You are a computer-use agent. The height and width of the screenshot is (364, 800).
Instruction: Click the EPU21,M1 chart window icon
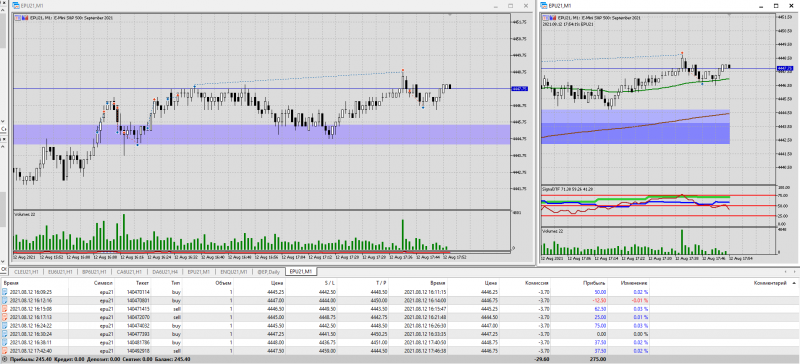coord(16,5)
